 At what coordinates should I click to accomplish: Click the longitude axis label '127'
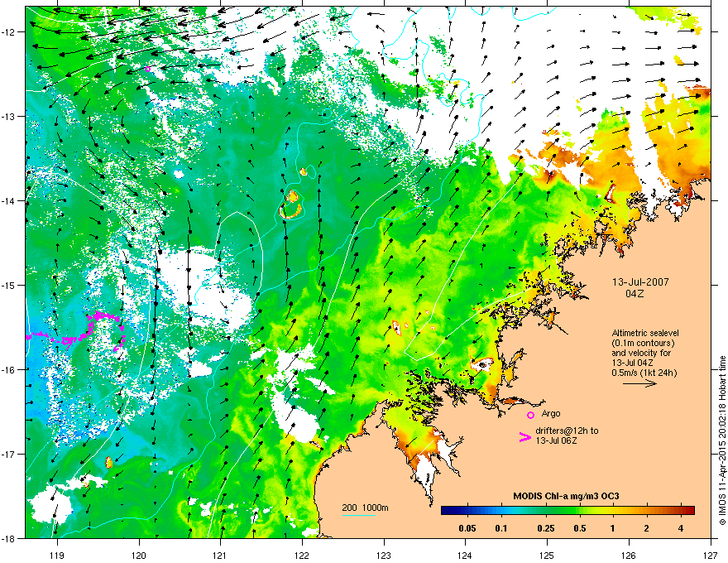click(x=711, y=555)
